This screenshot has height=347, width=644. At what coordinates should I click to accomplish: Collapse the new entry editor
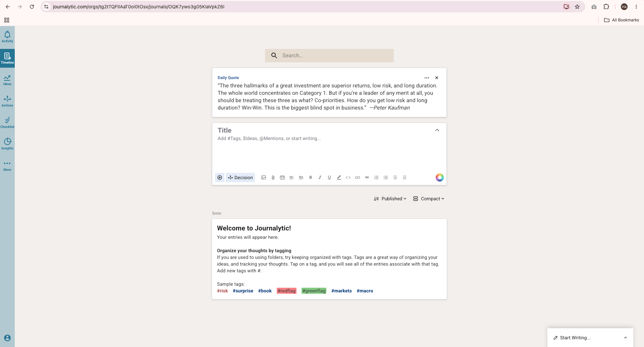point(437,130)
